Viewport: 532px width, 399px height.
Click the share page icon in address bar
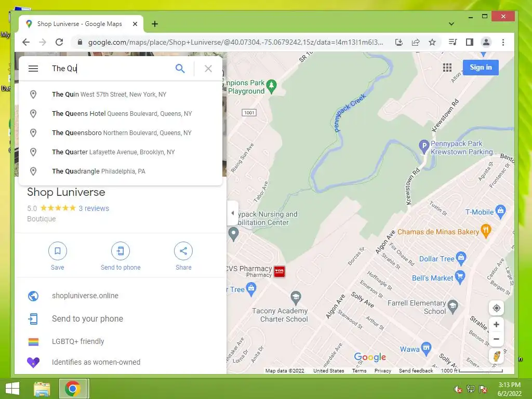pyautogui.click(x=416, y=42)
